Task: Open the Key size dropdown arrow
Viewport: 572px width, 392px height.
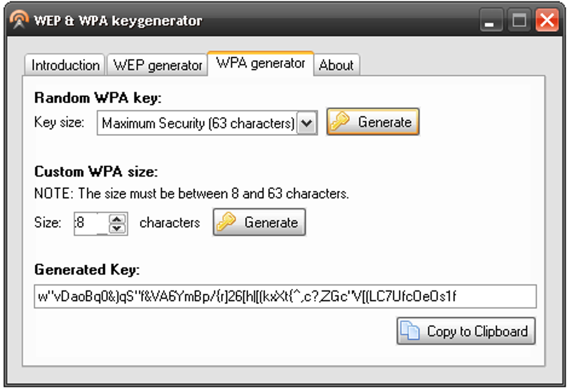Action: click(306, 123)
